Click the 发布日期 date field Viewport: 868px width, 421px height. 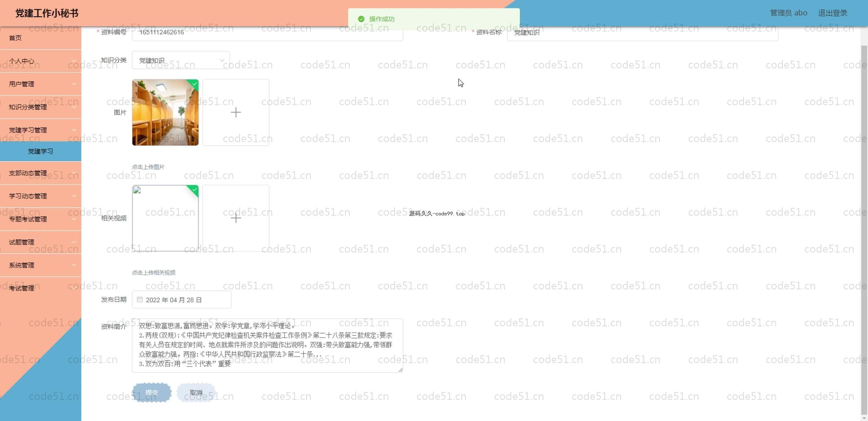tap(182, 299)
